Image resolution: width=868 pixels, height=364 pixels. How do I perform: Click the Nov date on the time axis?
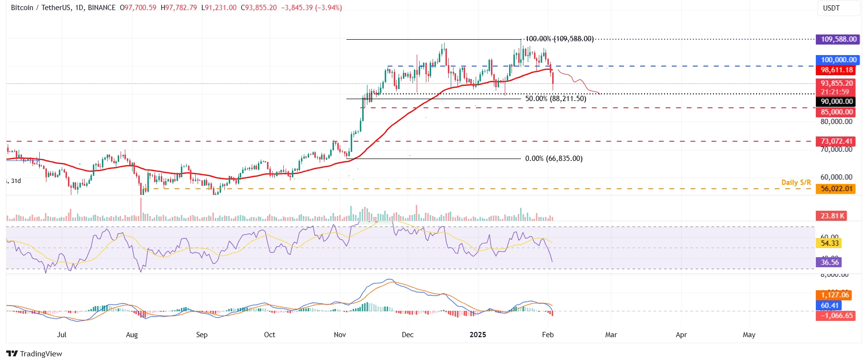340,335
